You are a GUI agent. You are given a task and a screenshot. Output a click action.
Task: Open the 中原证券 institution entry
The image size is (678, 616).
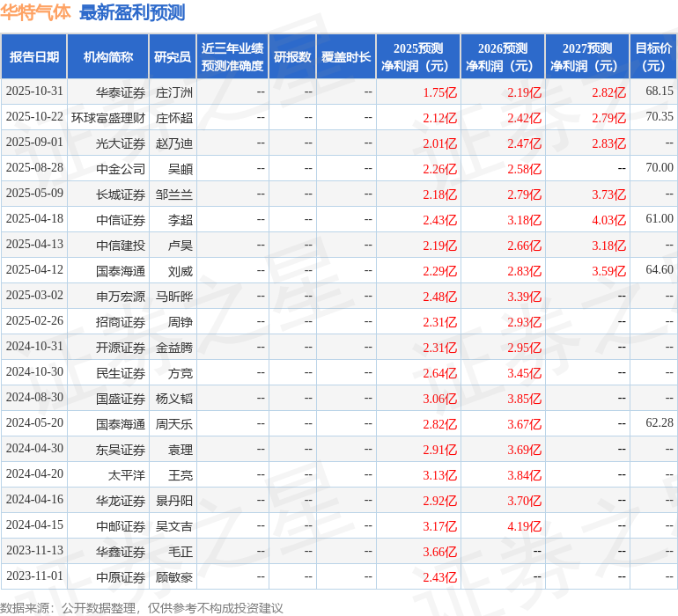click(121, 576)
